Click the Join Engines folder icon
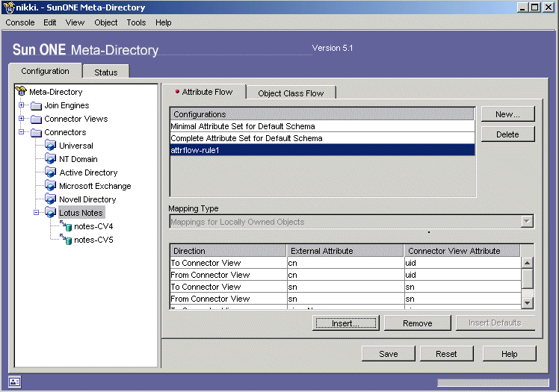The width and height of the screenshot is (559, 392). pyautogui.click(x=36, y=106)
